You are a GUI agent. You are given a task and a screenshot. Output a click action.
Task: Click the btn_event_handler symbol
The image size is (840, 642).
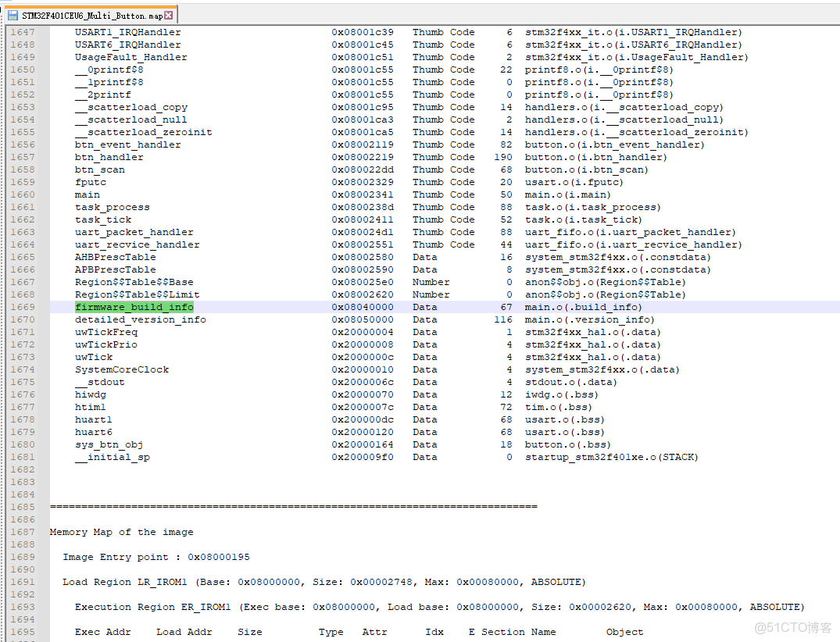click(128, 144)
